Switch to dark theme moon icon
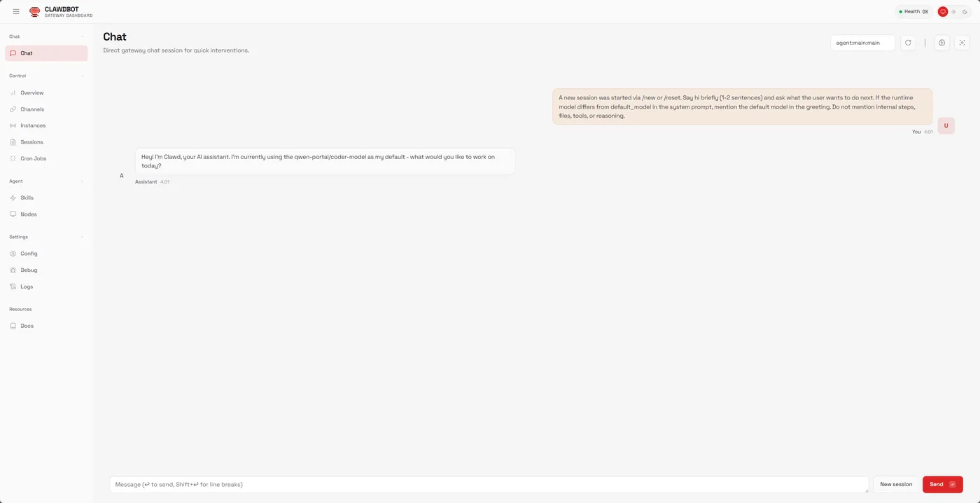Screen dimensions: 980x503 point(965,12)
